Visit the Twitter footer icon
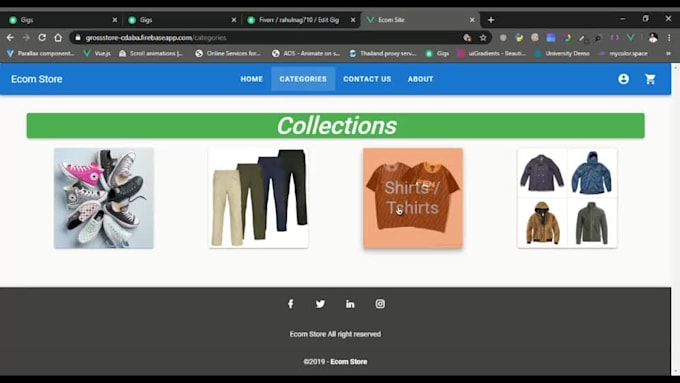This screenshot has height=383, width=680. coord(320,304)
